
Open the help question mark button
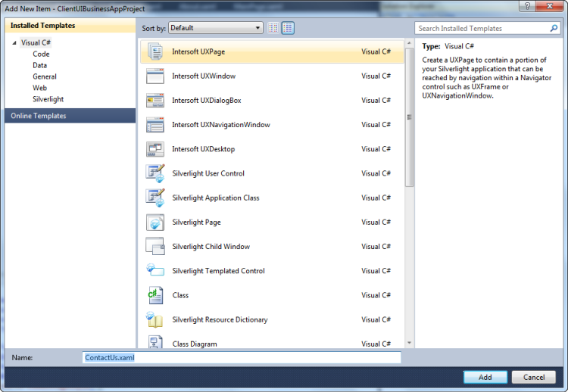coord(527,6)
